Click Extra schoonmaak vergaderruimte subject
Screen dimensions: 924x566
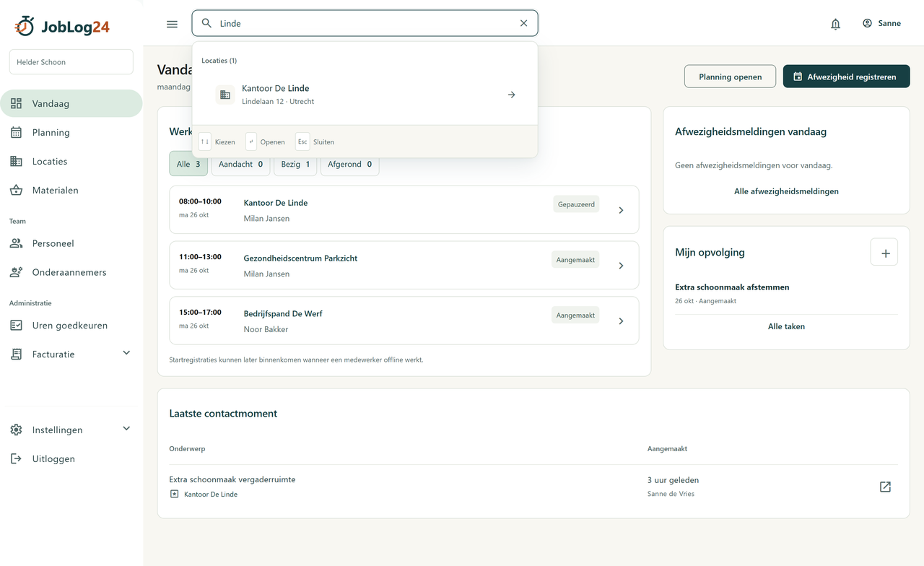(x=232, y=479)
